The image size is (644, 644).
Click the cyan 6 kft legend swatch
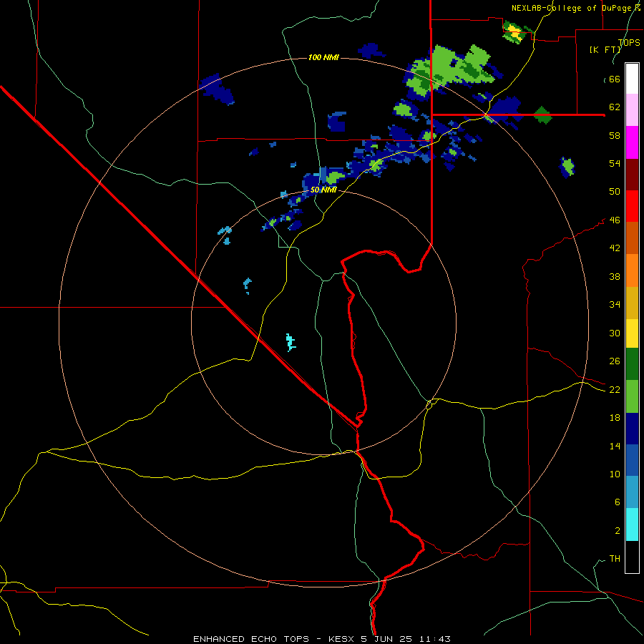[x=632, y=525]
